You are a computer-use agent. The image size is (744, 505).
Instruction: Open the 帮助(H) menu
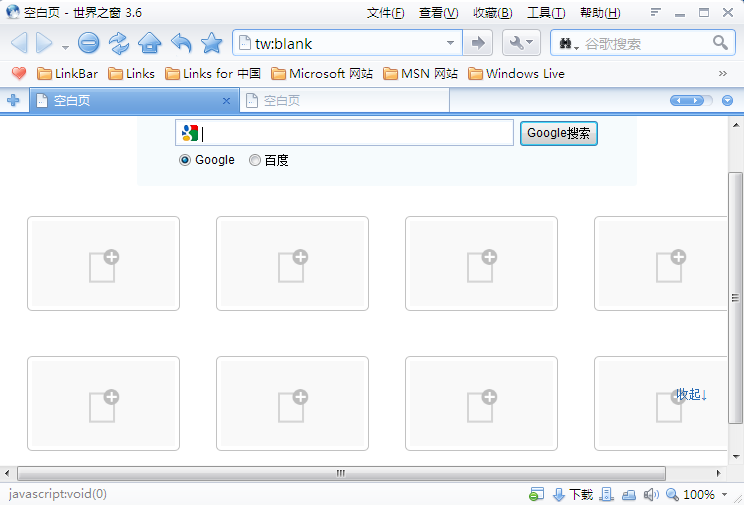pos(600,13)
